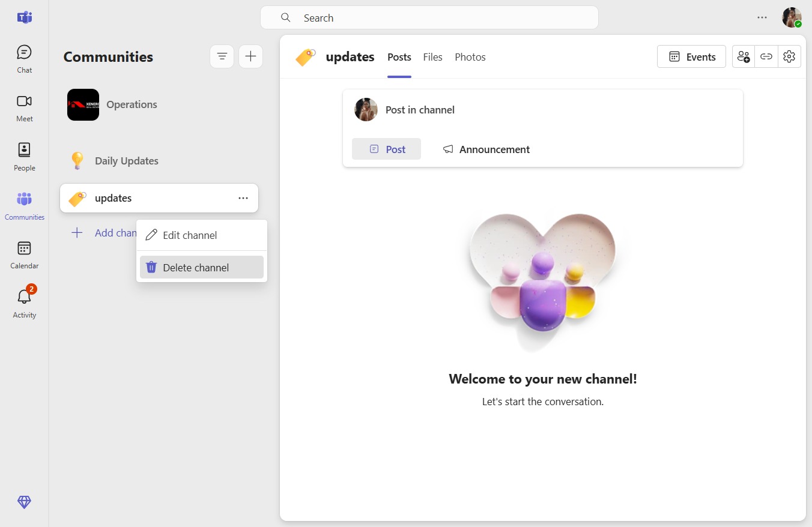Create a new community with plus button

tap(251, 56)
